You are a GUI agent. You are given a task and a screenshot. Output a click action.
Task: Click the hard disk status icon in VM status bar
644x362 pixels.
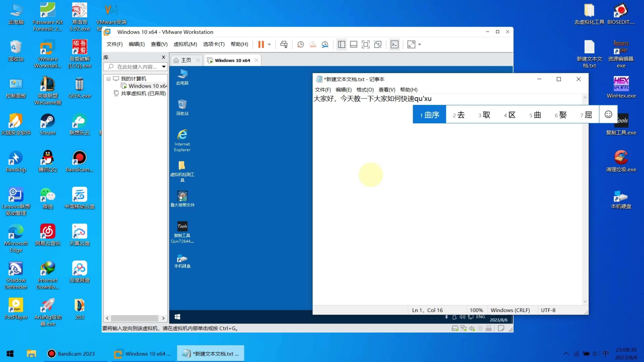tap(455, 328)
